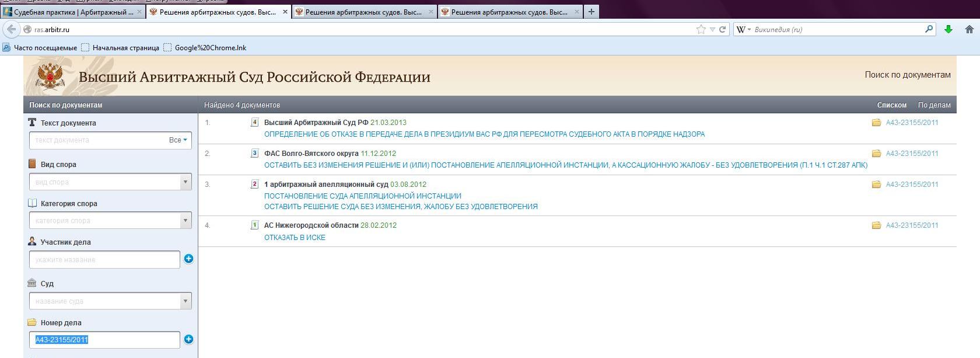Screen dimensions: 980x358
Task: Open the 'Суд' court name dropdown
Action: [x=185, y=301]
